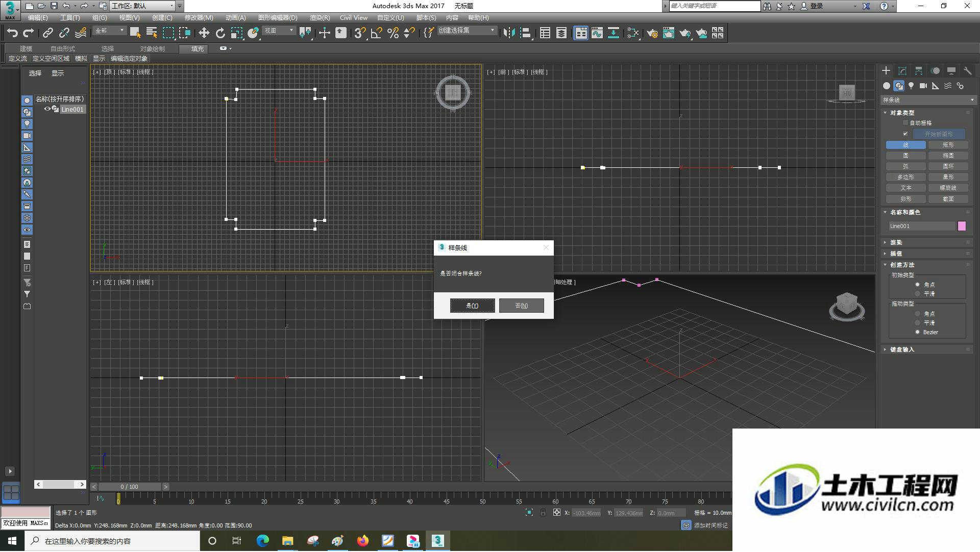Collapse the 对象类型 rollout
Screen dimensions: 980x552
tap(902, 113)
